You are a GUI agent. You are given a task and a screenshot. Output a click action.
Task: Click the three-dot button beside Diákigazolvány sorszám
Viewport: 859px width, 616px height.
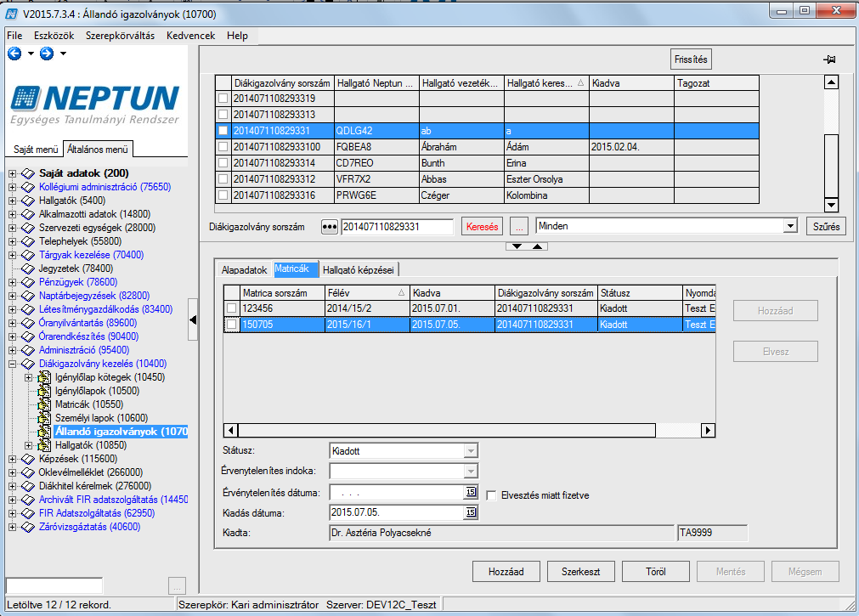(330, 227)
